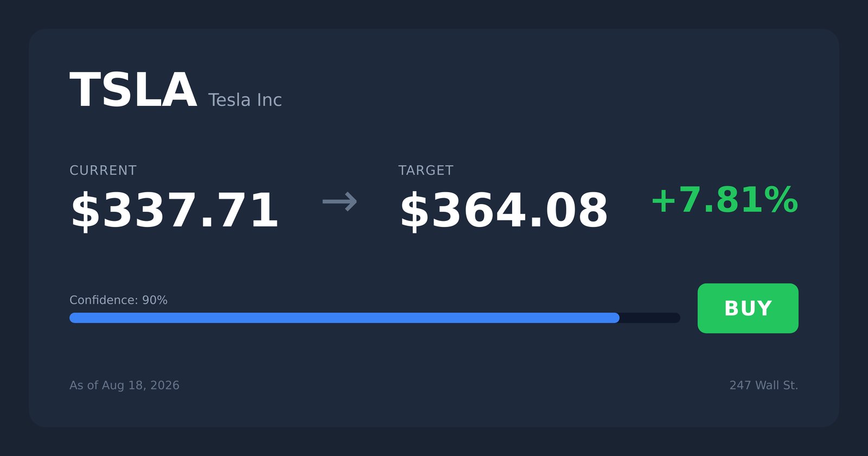The height and width of the screenshot is (456, 868).
Task: Click the Confidence: 90% label
Action: (x=118, y=300)
